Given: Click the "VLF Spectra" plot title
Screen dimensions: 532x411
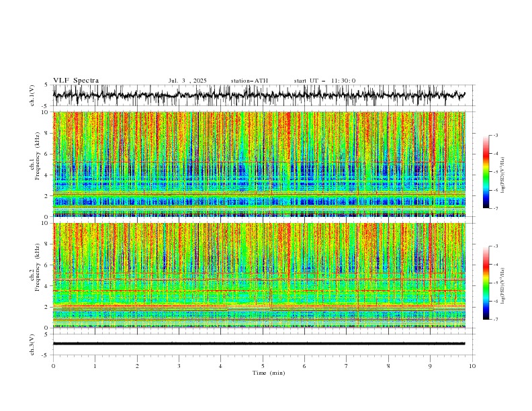Looking at the screenshot, I should point(76,81).
